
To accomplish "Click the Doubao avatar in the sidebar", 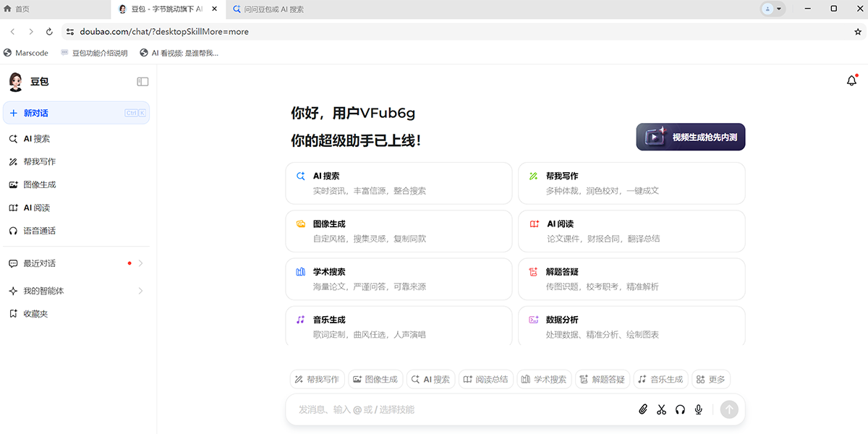I will pyautogui.click(x=16, y=82).
